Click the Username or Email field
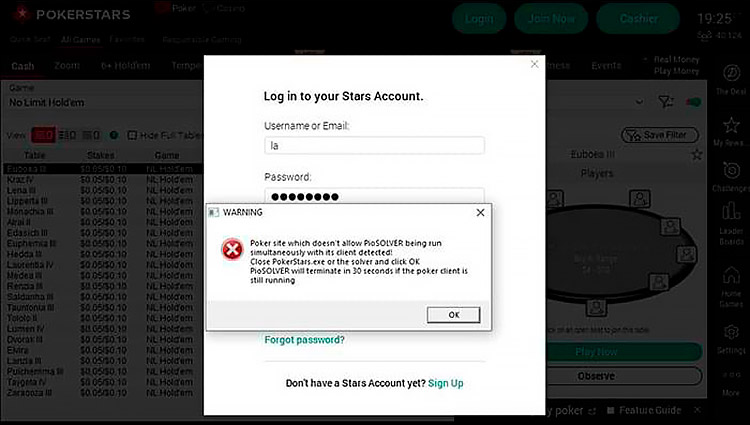Viewport: 750px width, 425px height. (374, 145)
